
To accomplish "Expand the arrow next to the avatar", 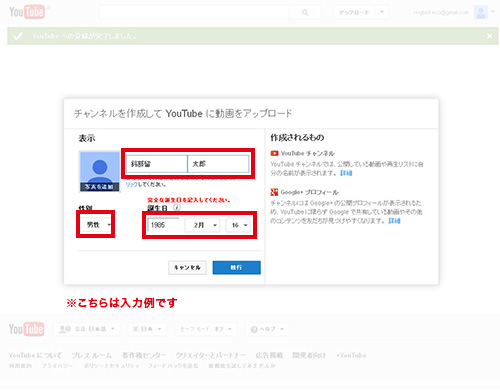I will pyautogui.click(x=492, y=12).
